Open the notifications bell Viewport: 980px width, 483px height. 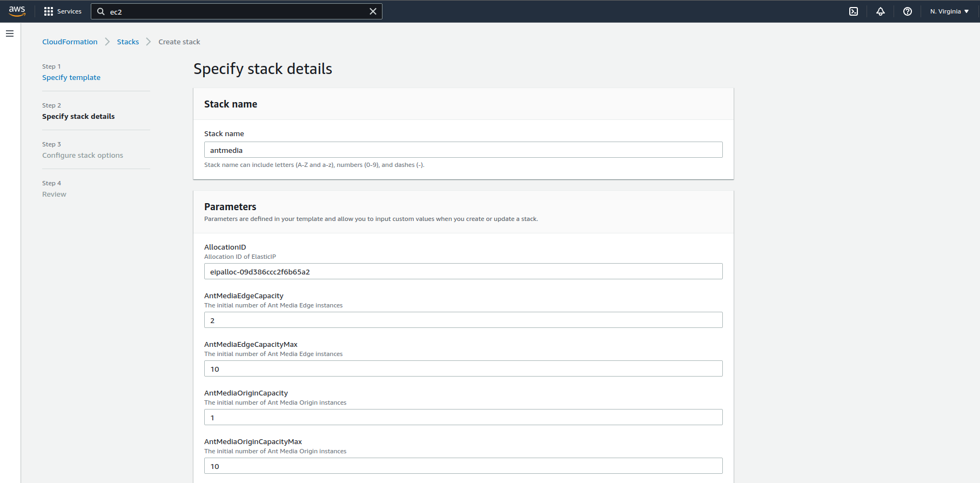881,11
